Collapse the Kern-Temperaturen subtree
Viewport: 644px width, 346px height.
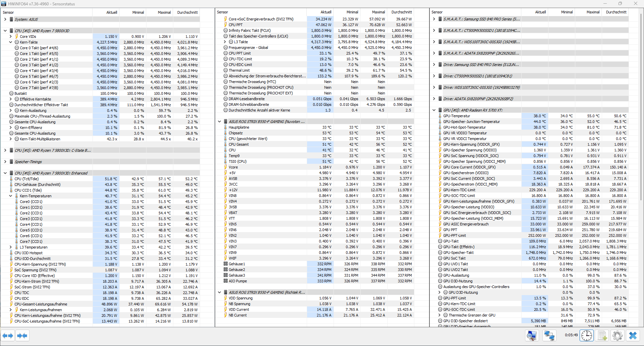(x=10, y=196)
